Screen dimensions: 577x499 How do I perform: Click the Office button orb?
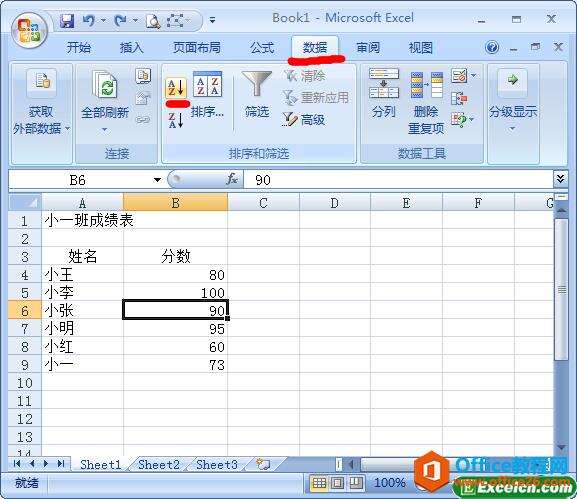[29, 31]
